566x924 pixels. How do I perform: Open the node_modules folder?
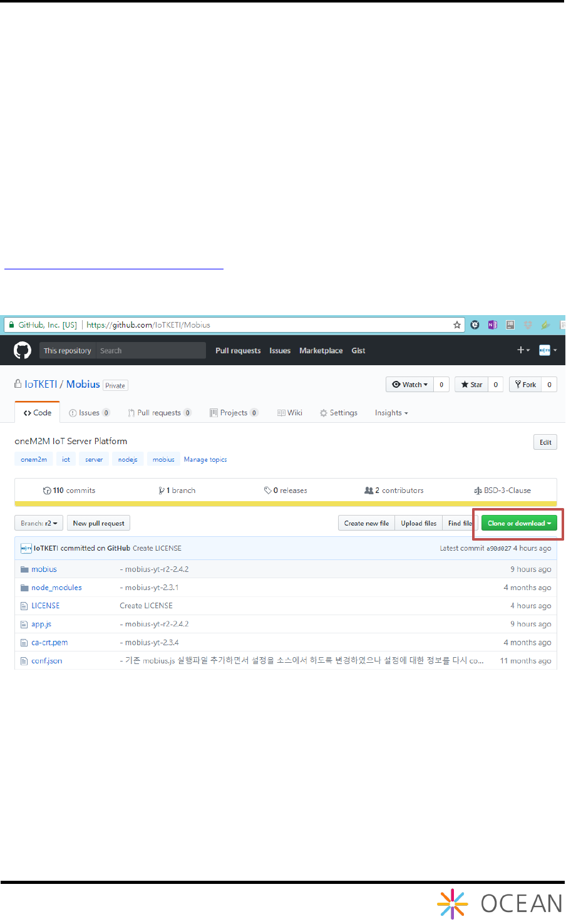pos(56,588)
